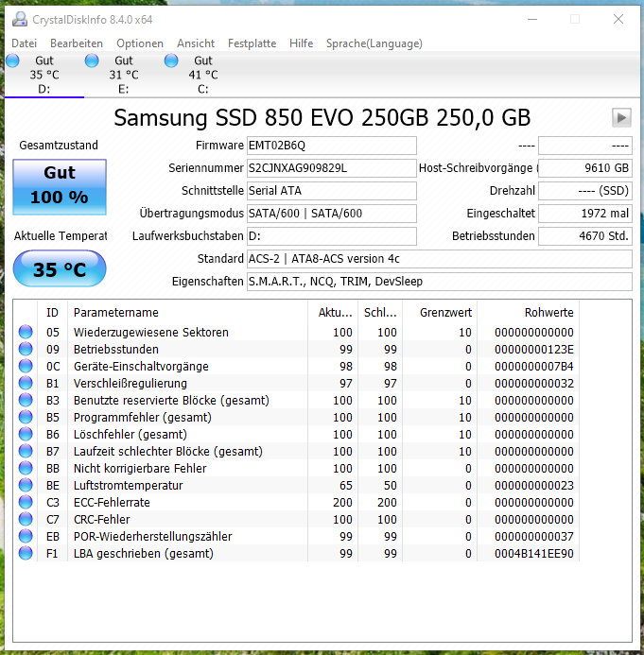
Task: Click the Rohwerte column header
Action: tap(529, 313)
